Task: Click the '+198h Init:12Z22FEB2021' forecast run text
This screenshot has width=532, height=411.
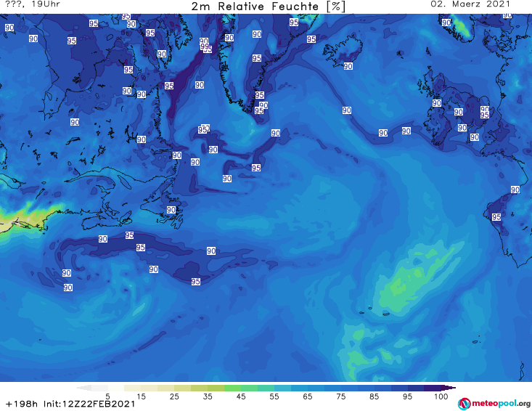Action: tap(70, 404)
